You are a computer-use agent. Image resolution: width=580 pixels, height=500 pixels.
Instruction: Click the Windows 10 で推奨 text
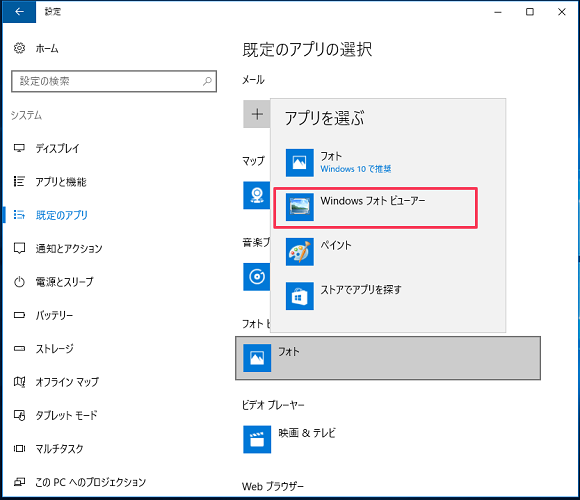tap(355, 169)
